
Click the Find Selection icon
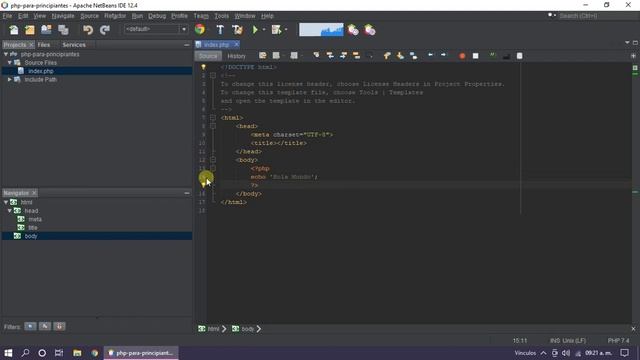pos(316,56)
